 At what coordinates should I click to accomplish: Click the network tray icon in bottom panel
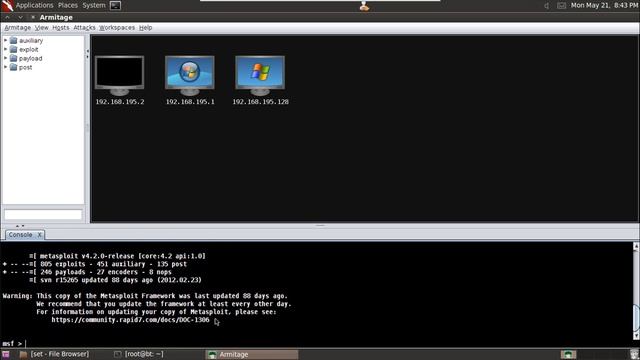568,354
